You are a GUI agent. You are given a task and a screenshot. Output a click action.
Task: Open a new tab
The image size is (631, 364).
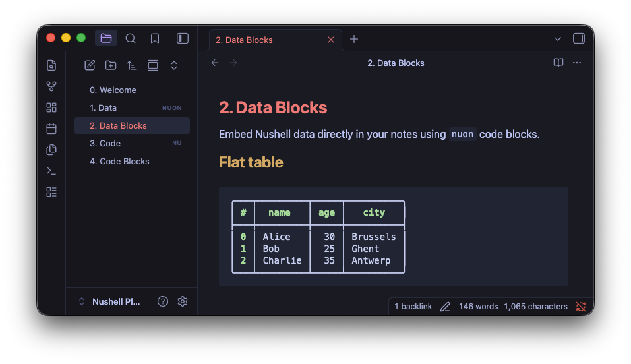coord(353,39)
